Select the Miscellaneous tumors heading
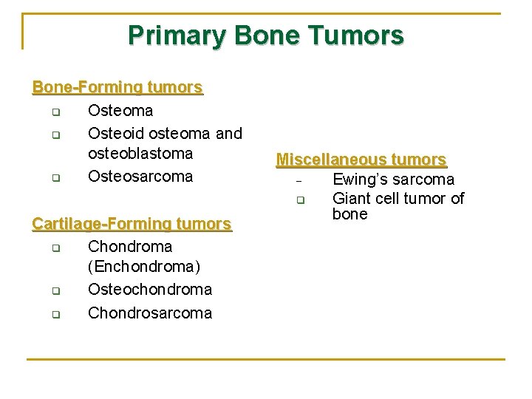The height and width of the screenshot is (399, 532). tap(361, 160)
